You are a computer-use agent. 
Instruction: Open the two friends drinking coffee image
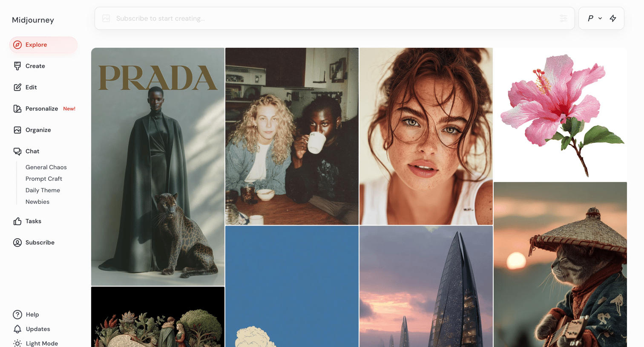coord(292,136)
